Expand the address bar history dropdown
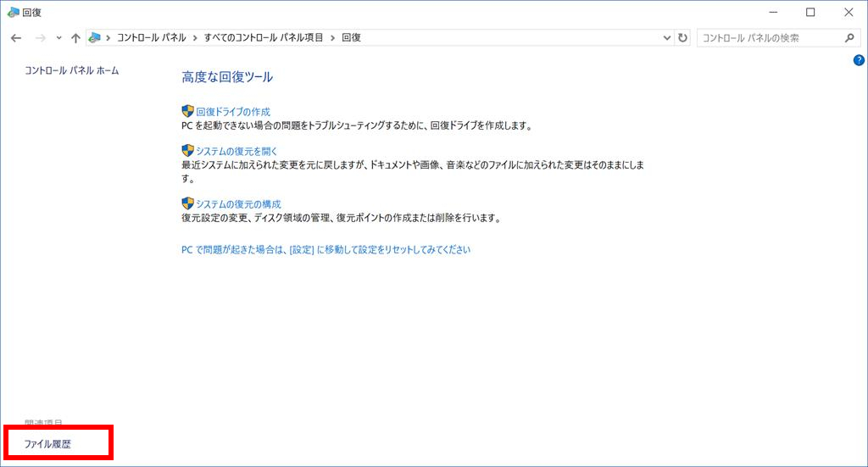This screenshot has height=467, width=868. (666, 38)
